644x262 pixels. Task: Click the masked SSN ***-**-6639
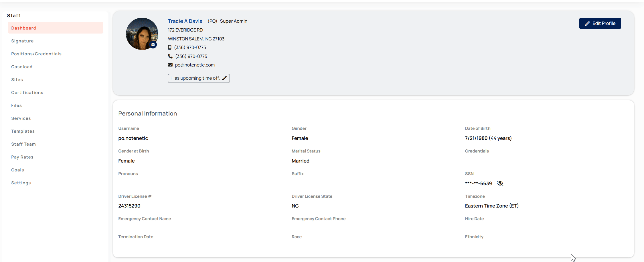[x=478, y=183]
